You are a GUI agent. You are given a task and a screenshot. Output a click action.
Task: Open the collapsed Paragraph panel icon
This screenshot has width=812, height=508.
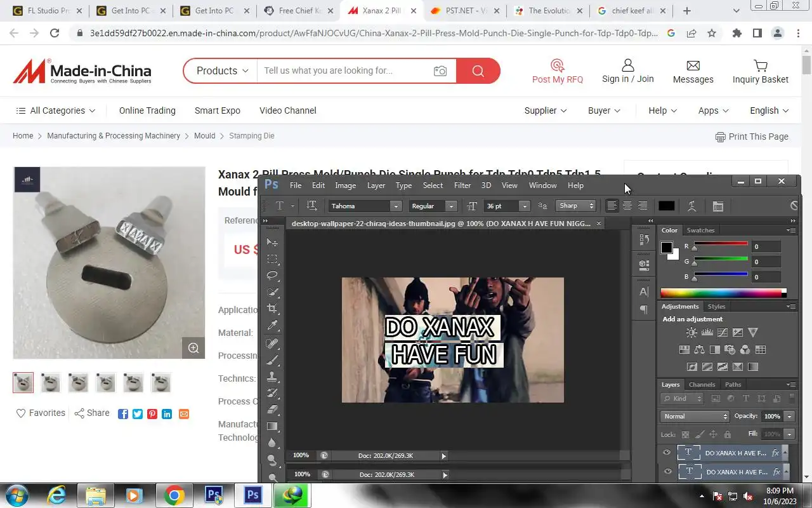[644, 309]
